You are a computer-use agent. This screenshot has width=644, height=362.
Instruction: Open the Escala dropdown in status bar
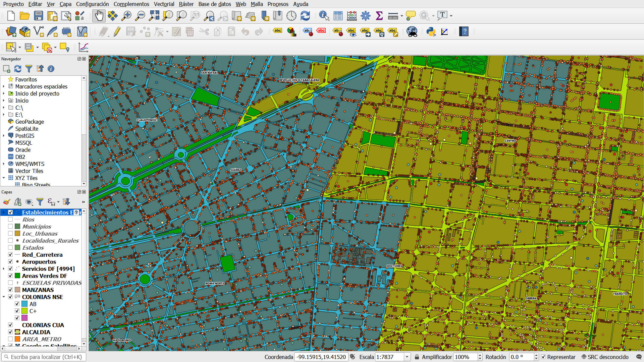(x=407, y=357)
